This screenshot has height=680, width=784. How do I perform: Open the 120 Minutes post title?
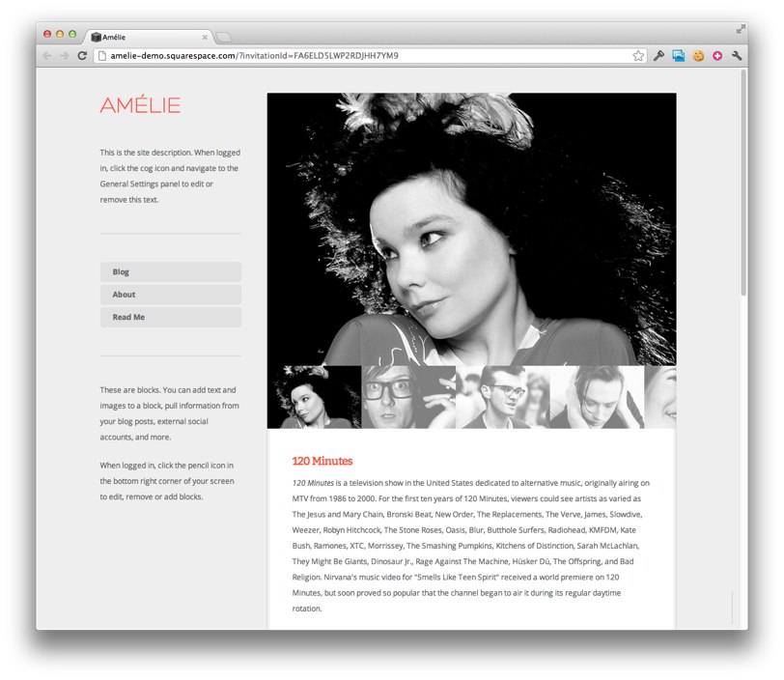pyautogui.click(x=322, y=461)
